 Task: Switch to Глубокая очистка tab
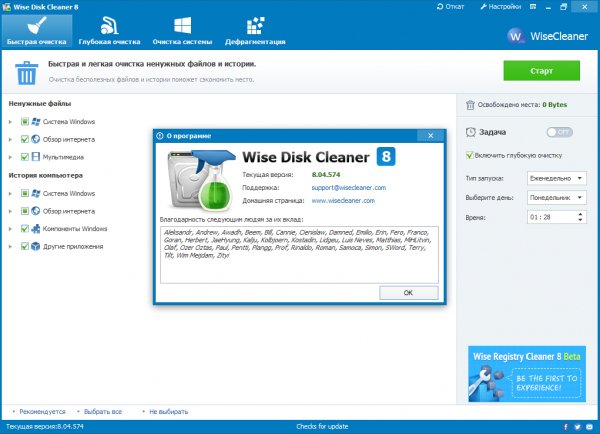coord(109,31)
